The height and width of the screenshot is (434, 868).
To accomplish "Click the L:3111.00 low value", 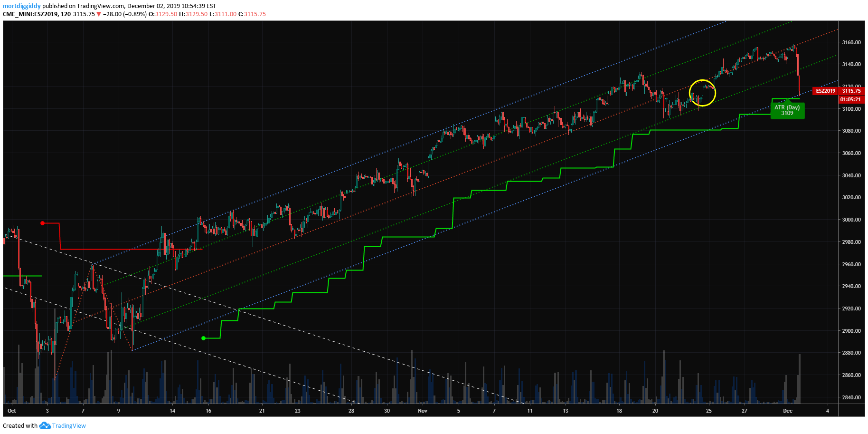I will [223, 14].
